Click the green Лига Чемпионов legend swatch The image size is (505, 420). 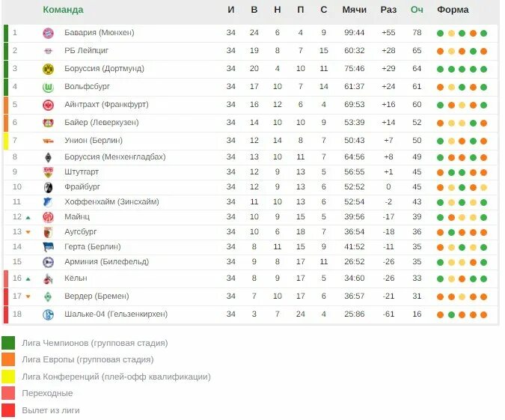pos(8,343)
